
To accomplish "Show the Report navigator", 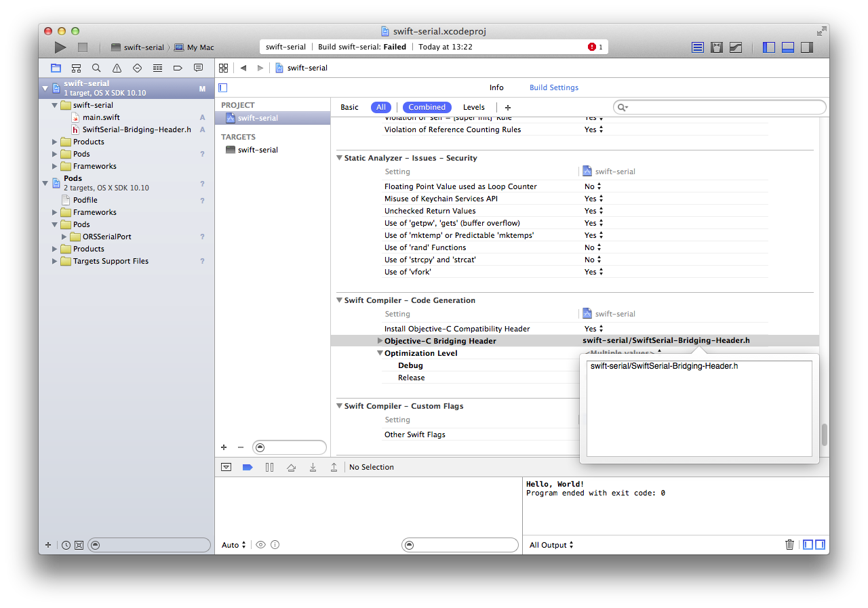I will [x=198, y=68].
